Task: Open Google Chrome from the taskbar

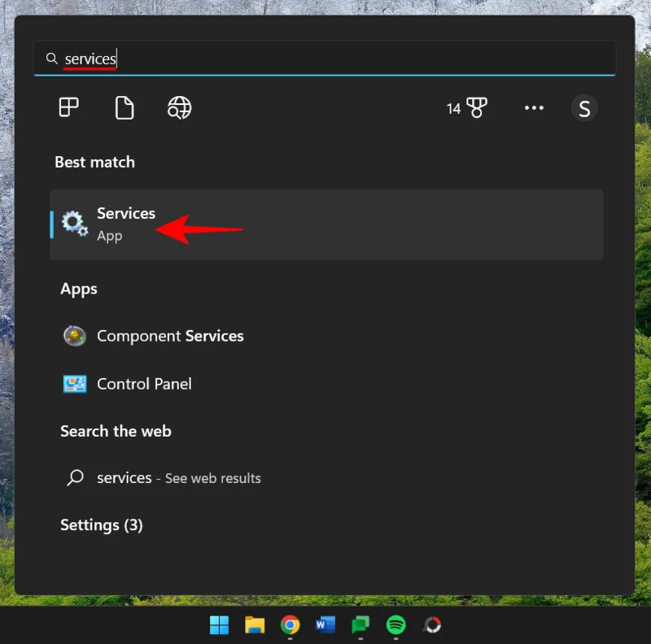Action: (290, 625)
